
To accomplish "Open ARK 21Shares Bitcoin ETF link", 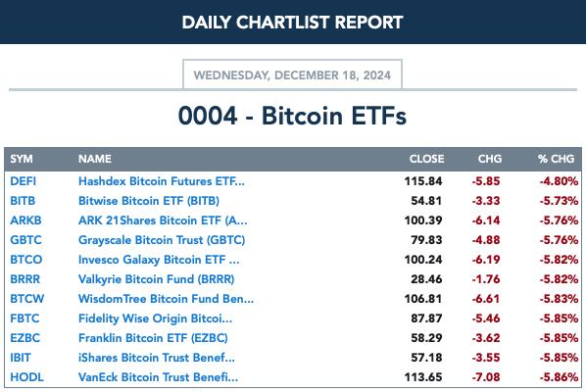I will pos(163,220).
